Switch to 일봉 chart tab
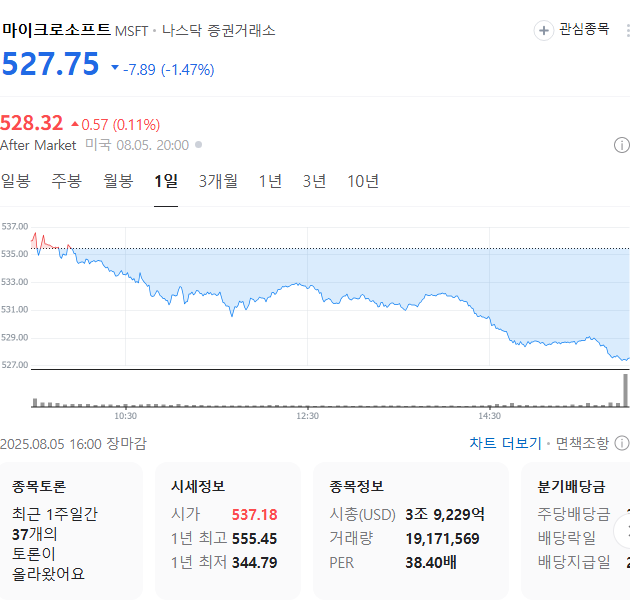This screenshot has width=630, height=600. pyautogui.click(x=16, y=181)
